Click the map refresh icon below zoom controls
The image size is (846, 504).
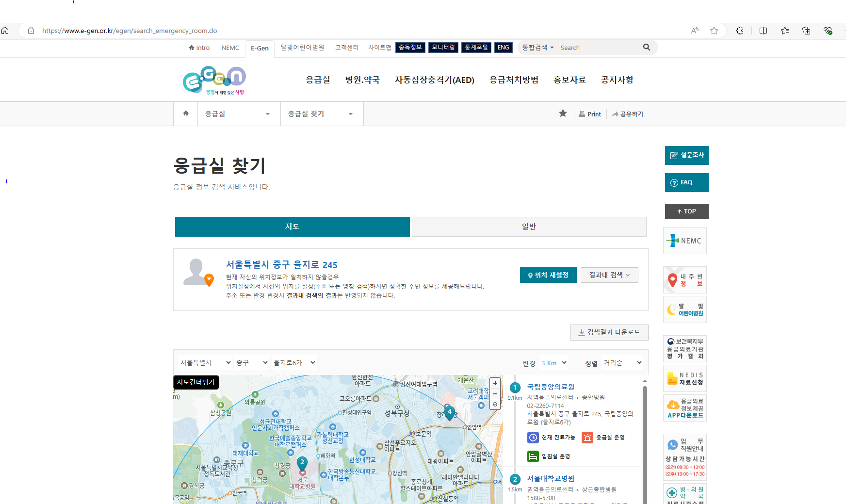495,405
